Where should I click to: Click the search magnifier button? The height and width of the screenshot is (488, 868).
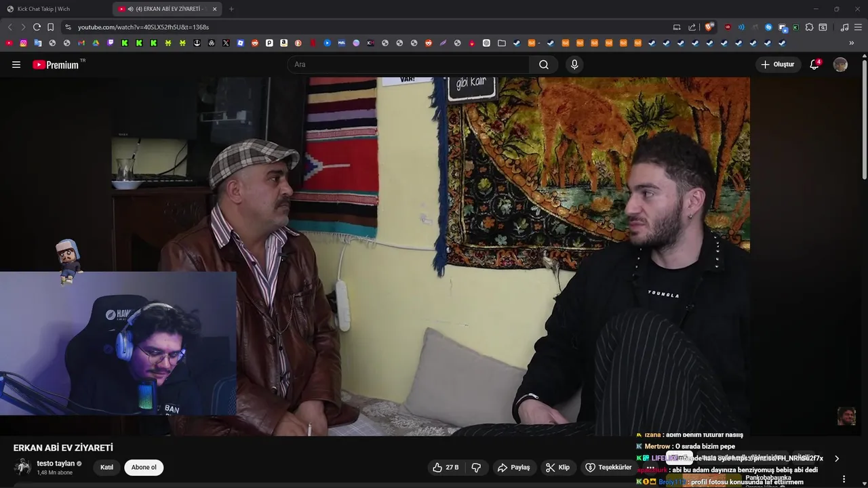544,64
